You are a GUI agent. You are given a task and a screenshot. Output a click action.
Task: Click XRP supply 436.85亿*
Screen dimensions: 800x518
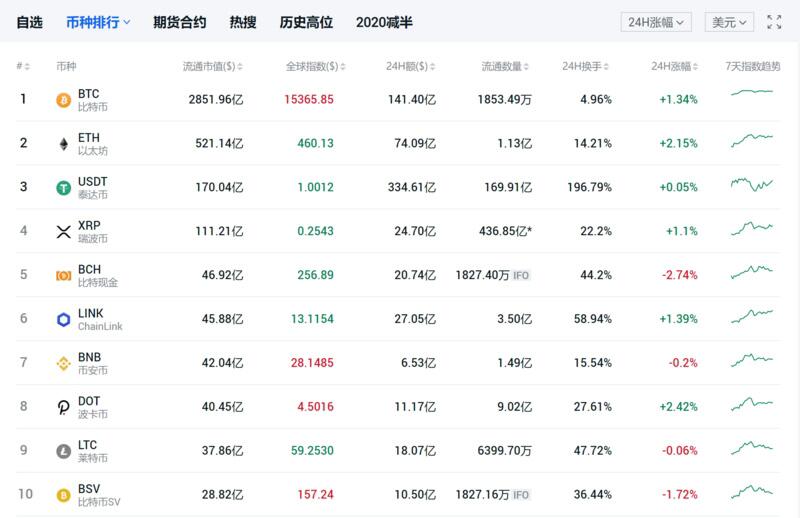505,231
